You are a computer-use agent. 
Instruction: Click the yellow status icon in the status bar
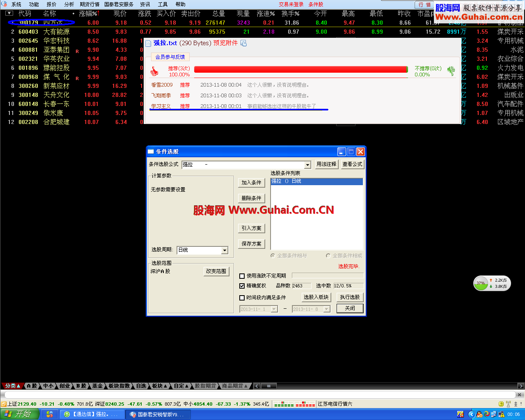click(501, 404)
